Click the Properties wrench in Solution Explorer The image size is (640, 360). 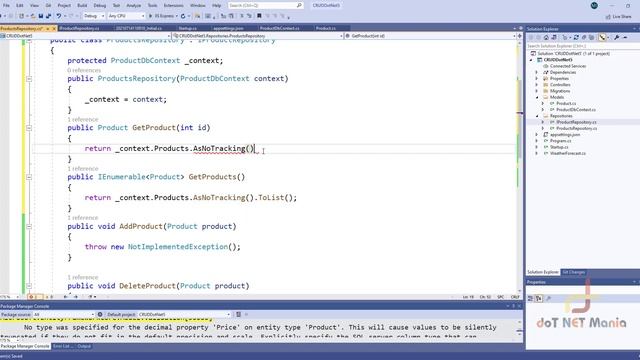point(616,37)
